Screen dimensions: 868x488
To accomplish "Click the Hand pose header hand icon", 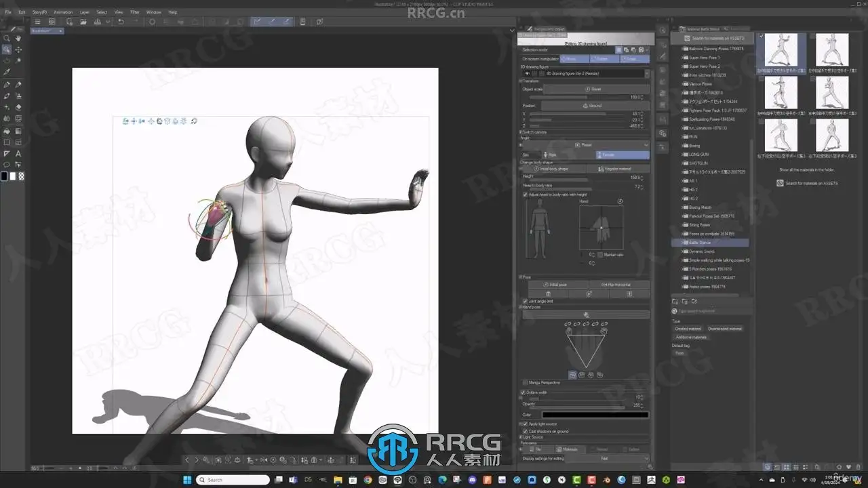I will (586, 314).
